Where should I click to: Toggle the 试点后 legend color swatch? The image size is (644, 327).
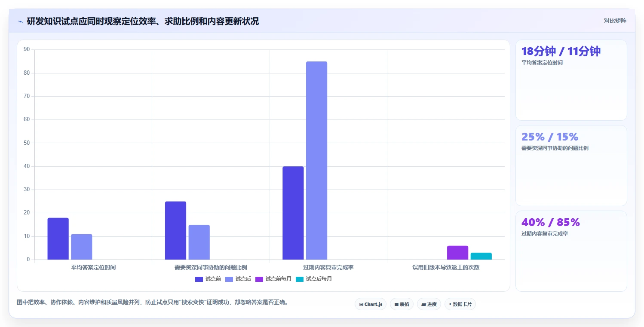pos(229,279)
